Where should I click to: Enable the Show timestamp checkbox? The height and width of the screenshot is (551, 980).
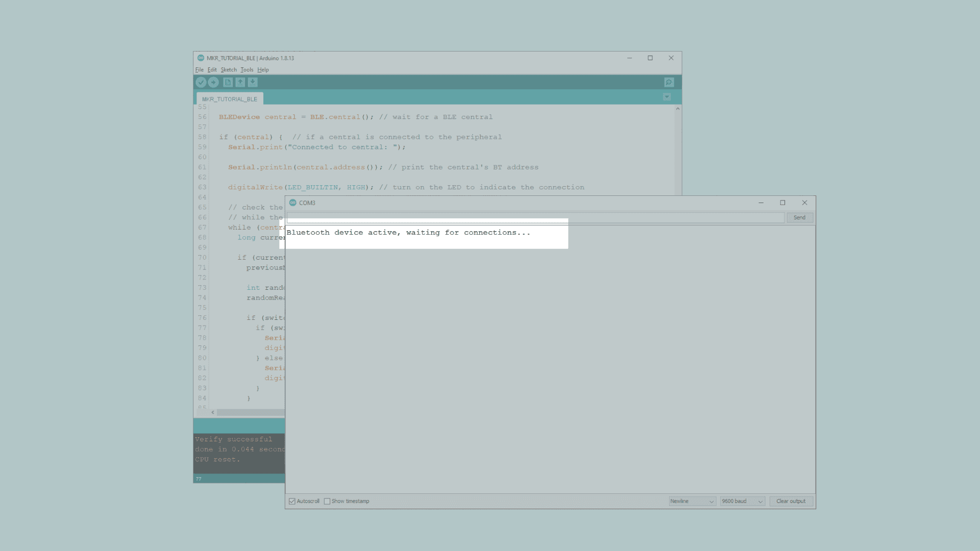point(327,501)
